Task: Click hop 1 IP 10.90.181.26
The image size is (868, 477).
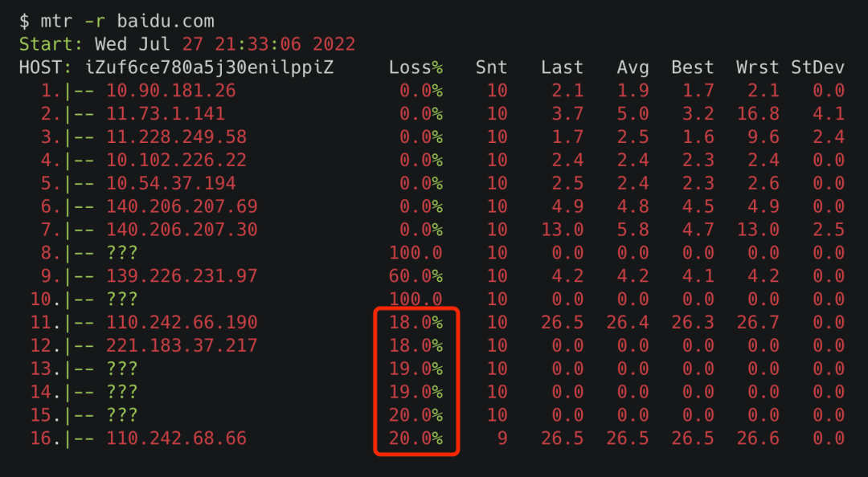Action: (171, 91)
